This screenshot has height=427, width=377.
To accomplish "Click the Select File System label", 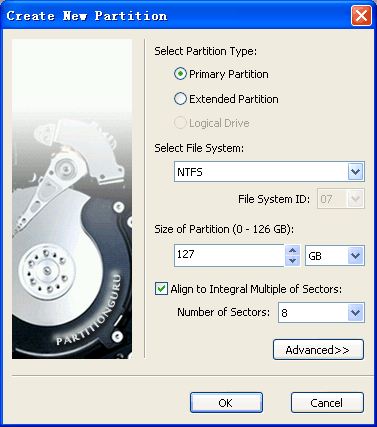I will (199, 148).
